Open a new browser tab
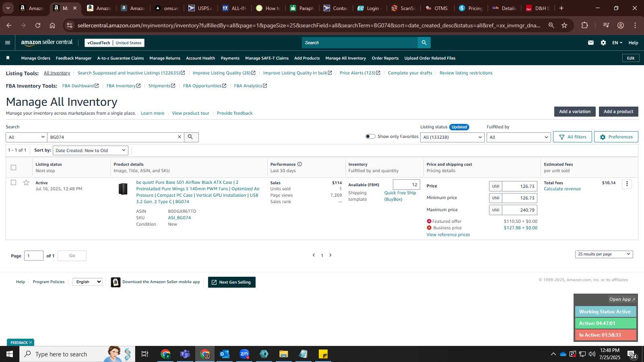644x362 pixels. click(561, 8)
